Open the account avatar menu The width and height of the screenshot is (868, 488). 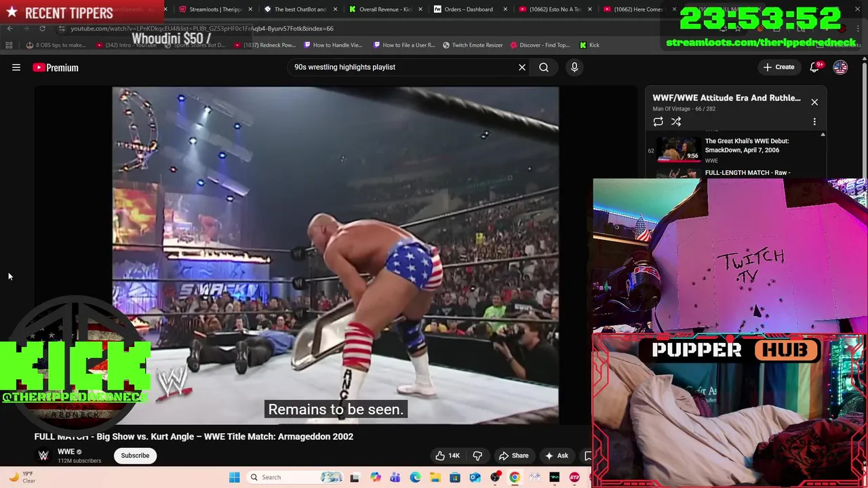point(840,67)
